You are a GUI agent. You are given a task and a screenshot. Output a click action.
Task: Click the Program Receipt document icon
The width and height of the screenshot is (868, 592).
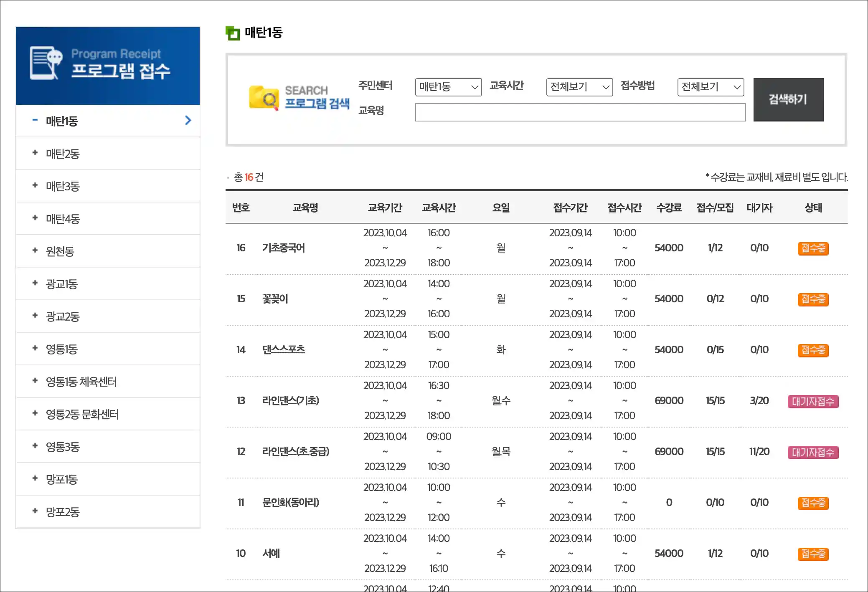click(x=46, y=63)
